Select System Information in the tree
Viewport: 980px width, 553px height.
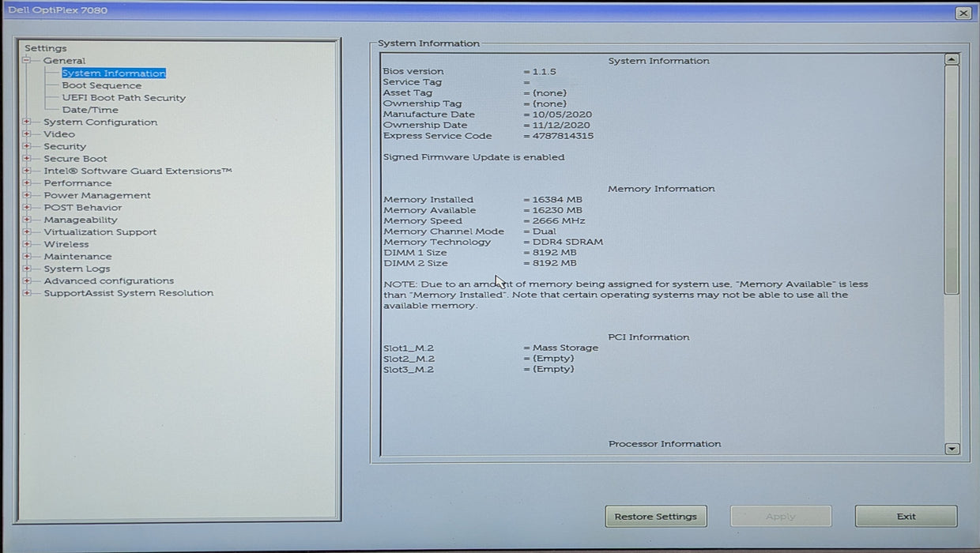click(x=114, y=73)
